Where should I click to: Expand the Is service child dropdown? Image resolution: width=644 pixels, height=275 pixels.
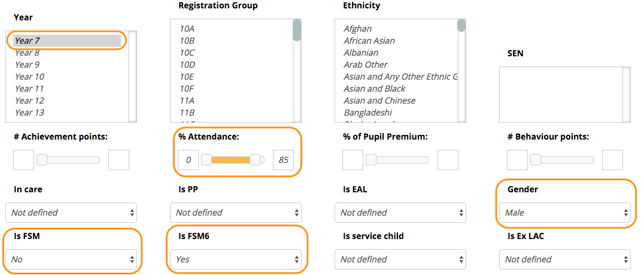pyautogui.click(x=400, y=259)
